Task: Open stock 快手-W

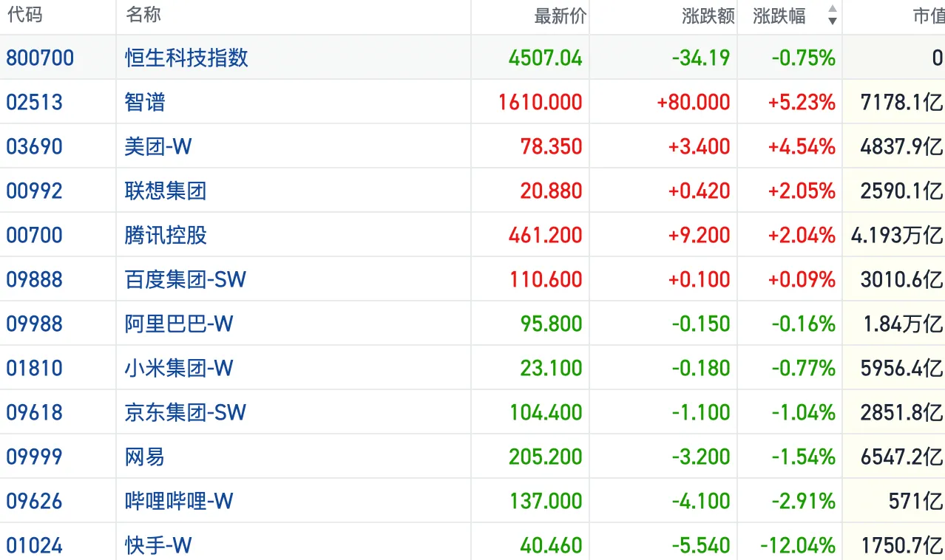Action: pos(158,545)
